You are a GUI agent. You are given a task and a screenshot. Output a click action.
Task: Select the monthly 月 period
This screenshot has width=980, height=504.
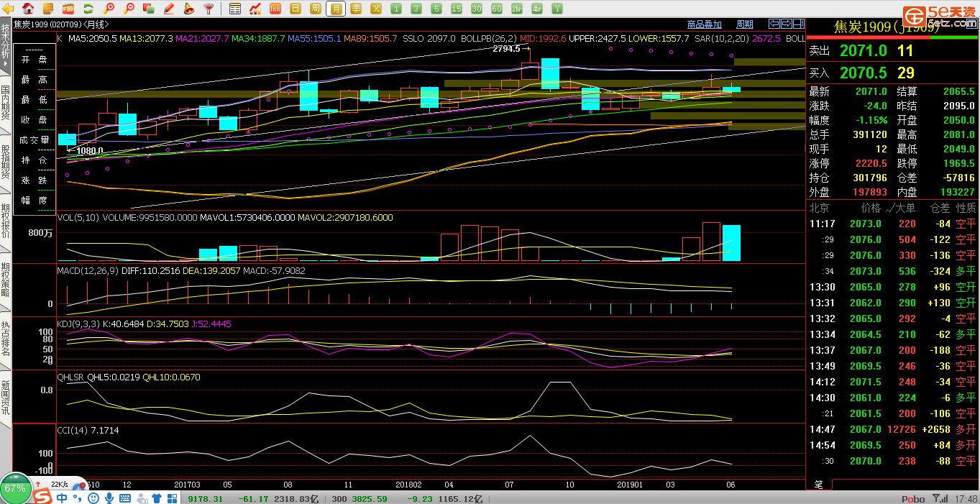point(336,9)
